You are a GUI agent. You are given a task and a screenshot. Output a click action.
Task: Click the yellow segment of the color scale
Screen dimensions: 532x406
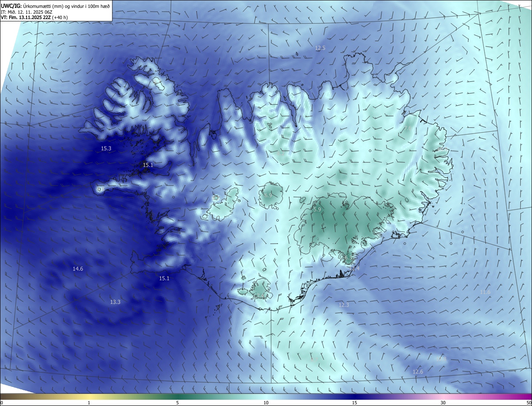click(89, 397)
